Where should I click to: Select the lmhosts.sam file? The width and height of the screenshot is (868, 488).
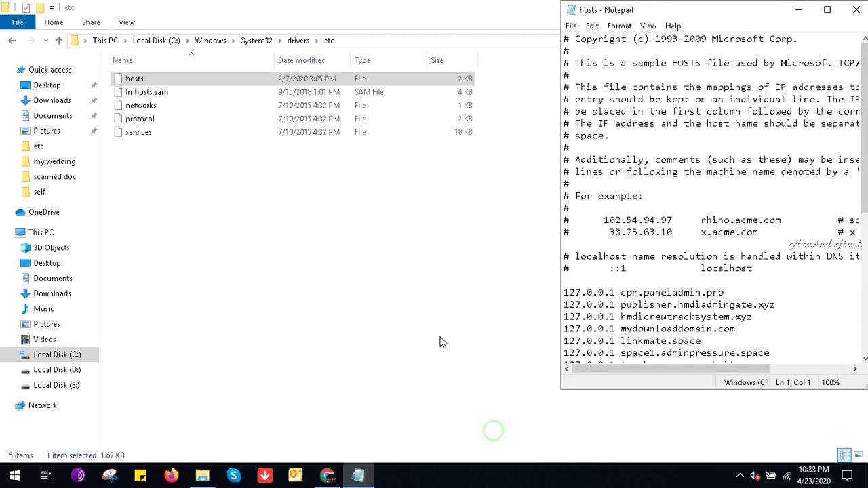click(x=146, y=92)
